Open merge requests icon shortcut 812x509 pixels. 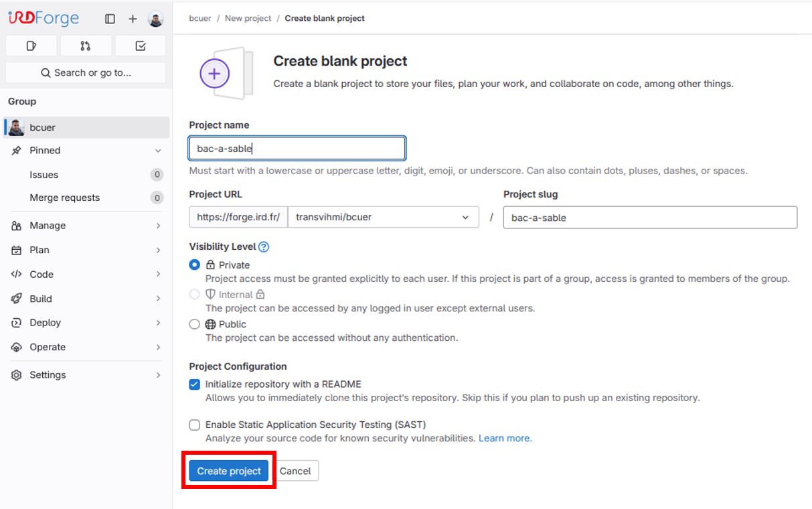[x=85, y=46]
